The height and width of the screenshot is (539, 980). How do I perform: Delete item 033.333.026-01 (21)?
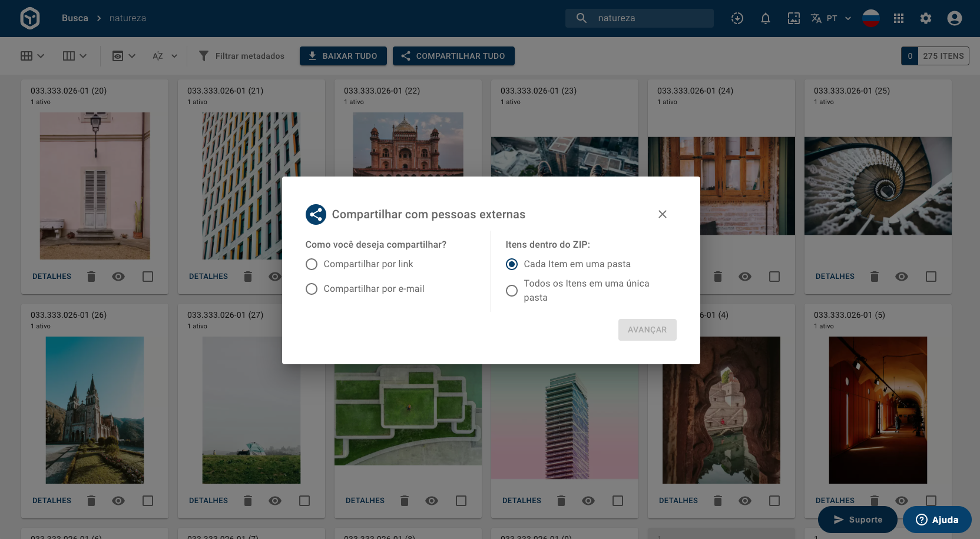tap(248, 277)
